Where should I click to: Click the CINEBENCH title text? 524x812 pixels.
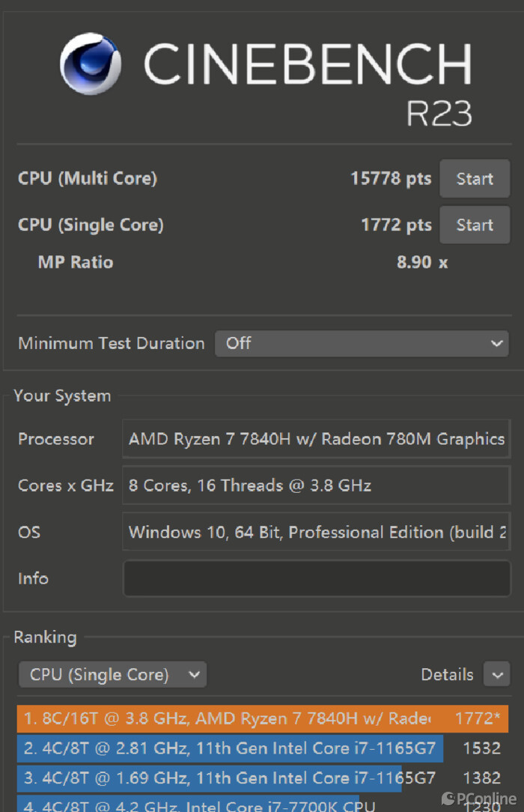[307, 64]
